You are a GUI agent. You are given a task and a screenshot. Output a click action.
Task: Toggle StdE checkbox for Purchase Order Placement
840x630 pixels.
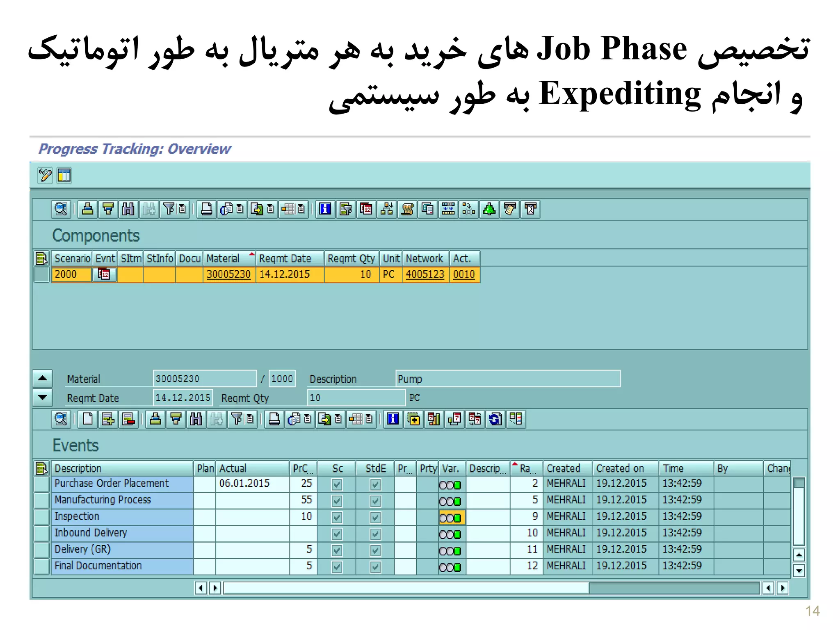click(375, 485)
